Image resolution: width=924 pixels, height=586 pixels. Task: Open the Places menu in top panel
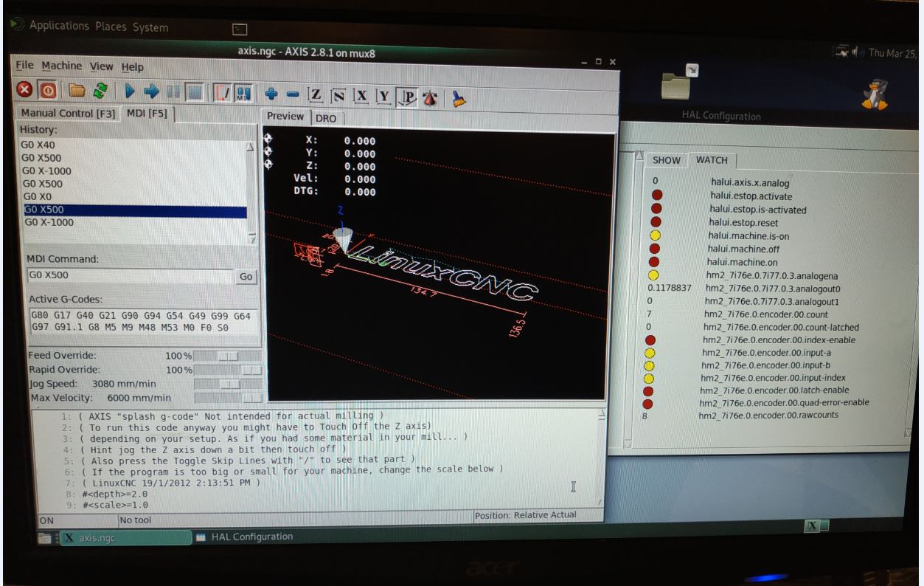(110, 27)
